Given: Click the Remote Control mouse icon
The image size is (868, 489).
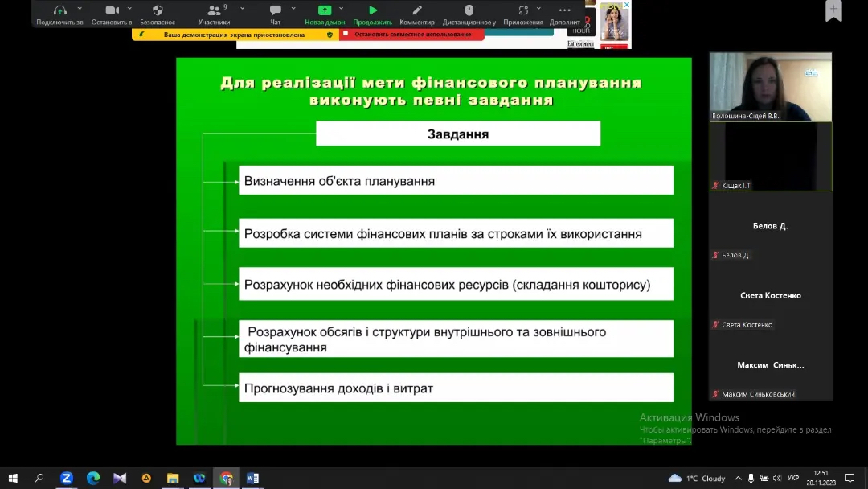Looking at the screenshot, I should [x=469, y=10].
